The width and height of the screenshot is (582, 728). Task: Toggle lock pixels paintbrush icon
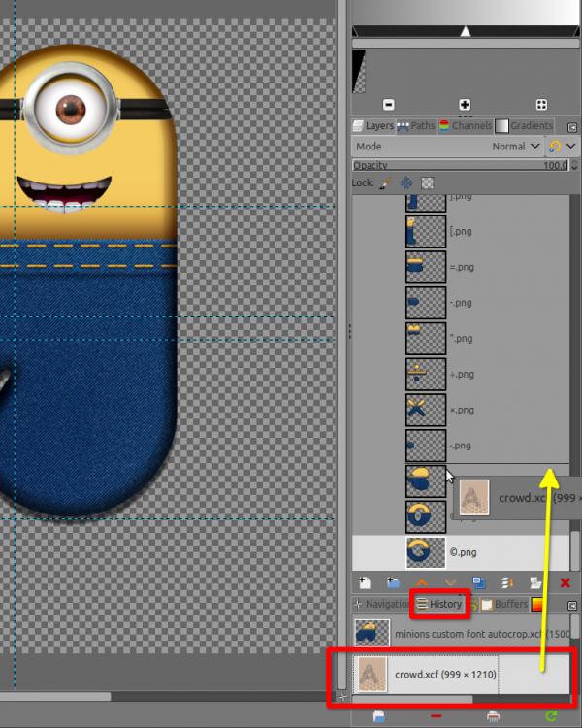tap(385, 182)
